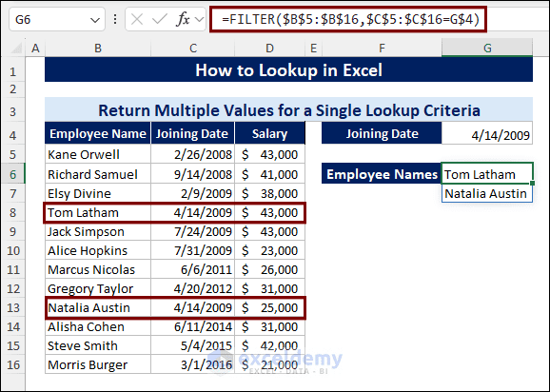Click the Select All corner triangle
Image resolution: width=550 pixels, height=392 pixels.
pyautogui.click(x=15, y=48)
